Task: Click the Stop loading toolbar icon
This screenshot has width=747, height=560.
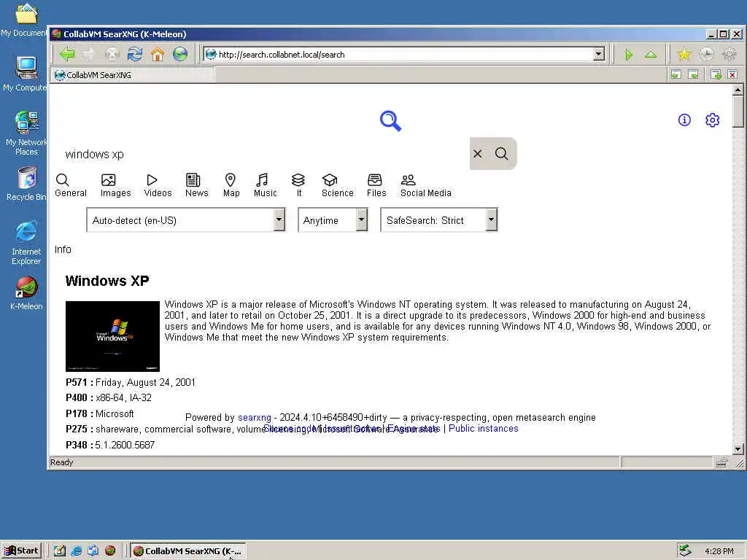Action: point(112,54)
